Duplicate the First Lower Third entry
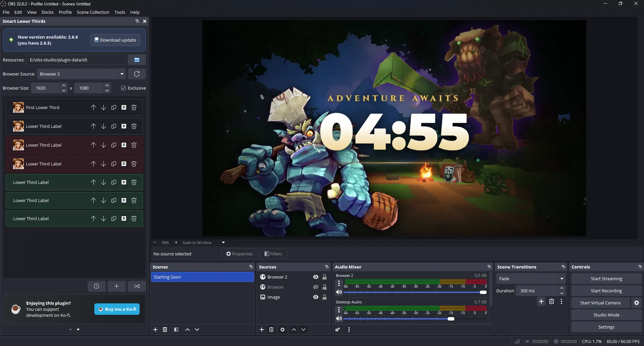 click(x=113, y=107)
